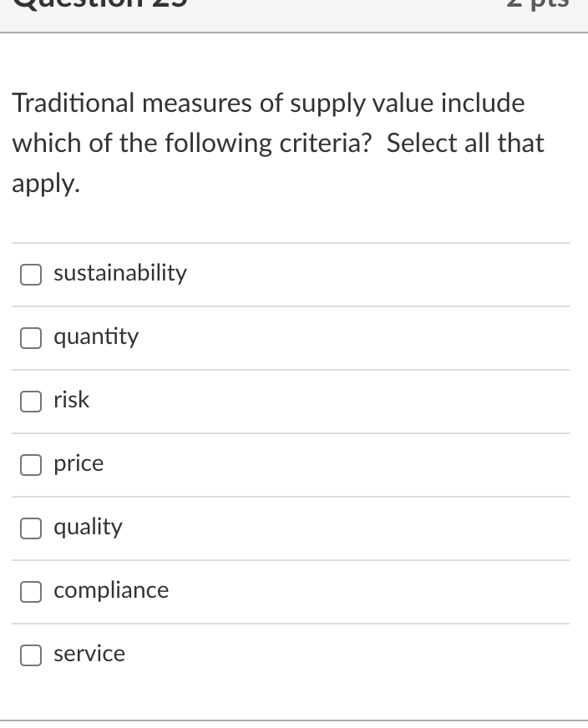Check the compliance checkbox
This screenshot has width=588, height=728.
click(x=30, y=591)
